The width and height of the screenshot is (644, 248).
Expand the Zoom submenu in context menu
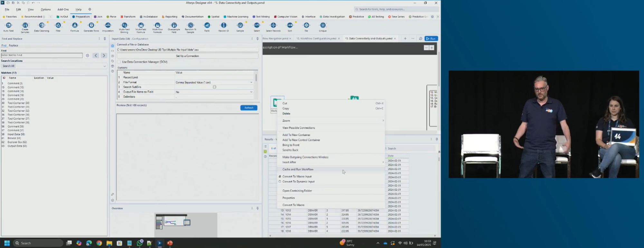(383, 121)
